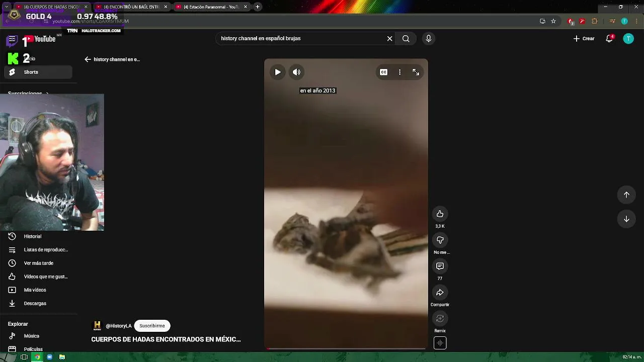644x362 pixels.
Task: Click the install app icon in address bar
Action: pos(542,21)
